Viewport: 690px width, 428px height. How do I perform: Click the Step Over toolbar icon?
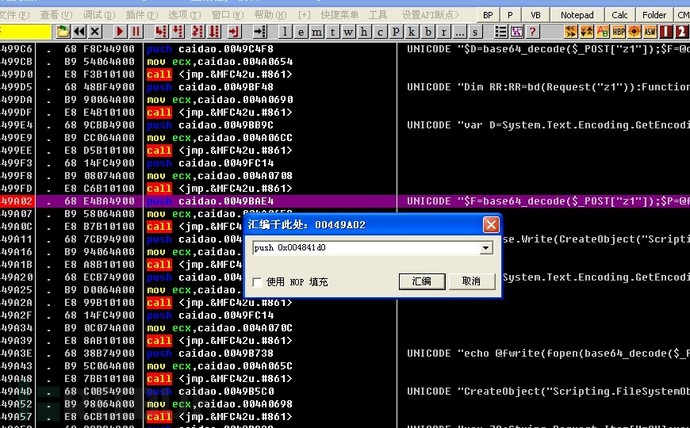178,32
